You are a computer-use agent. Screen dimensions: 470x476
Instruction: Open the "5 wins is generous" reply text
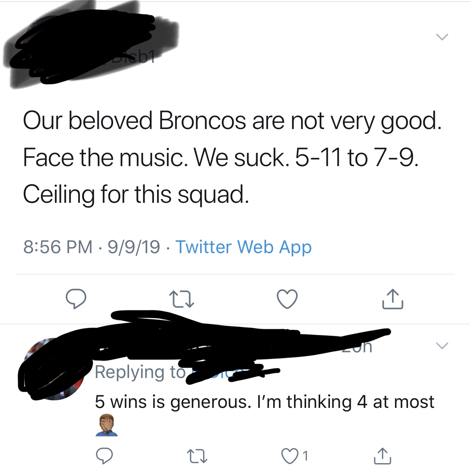pyautogui.click(x=264, y=402)
